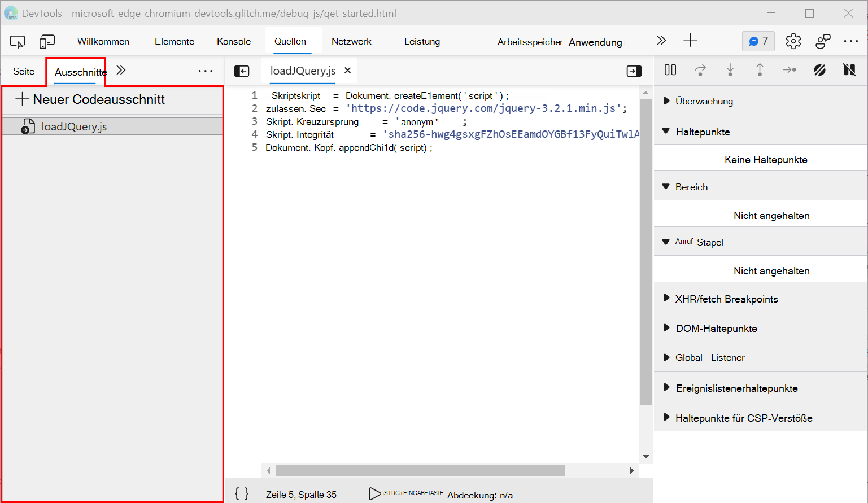Viewport: 868px width, 503px height.
Task: Click the Step button arrow with dot
Action: tap(790, 70)
